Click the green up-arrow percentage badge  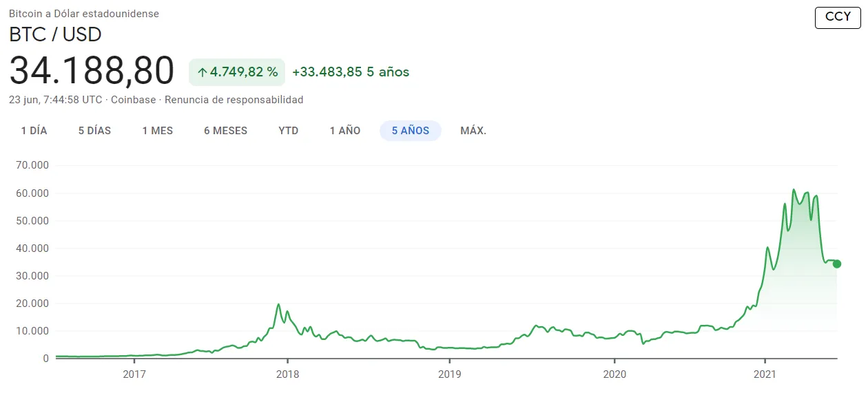click(237, 72)
